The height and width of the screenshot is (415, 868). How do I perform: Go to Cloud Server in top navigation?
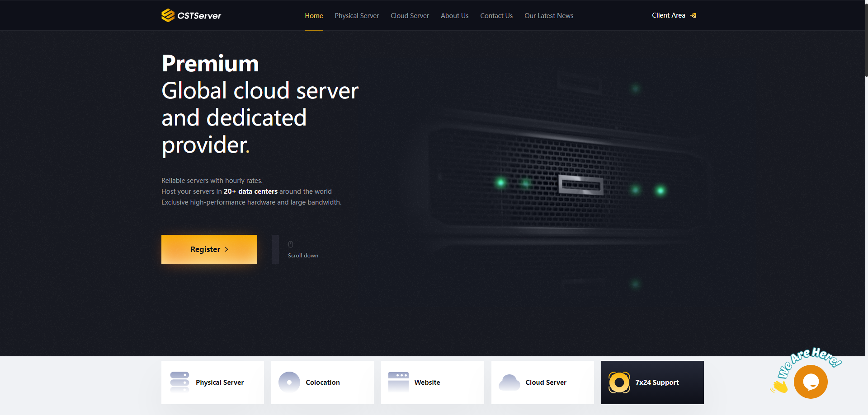click(410, 15)
